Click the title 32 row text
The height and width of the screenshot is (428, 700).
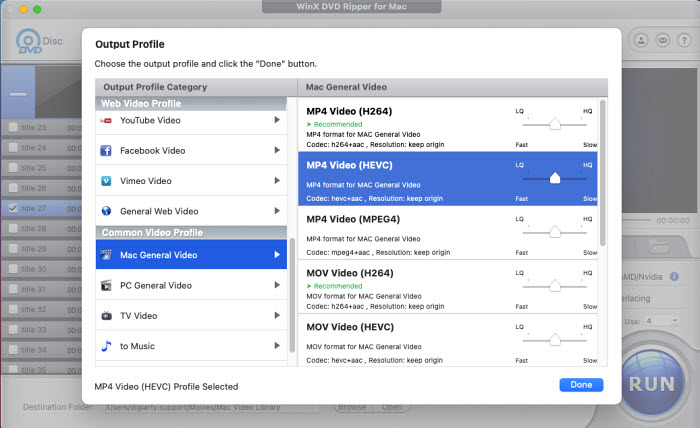click(x=34, y=309)
